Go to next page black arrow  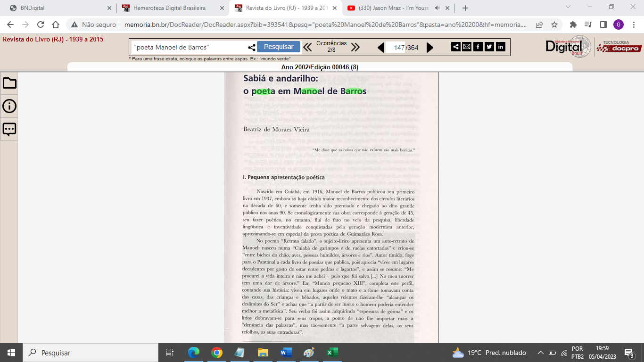(430, 48)
